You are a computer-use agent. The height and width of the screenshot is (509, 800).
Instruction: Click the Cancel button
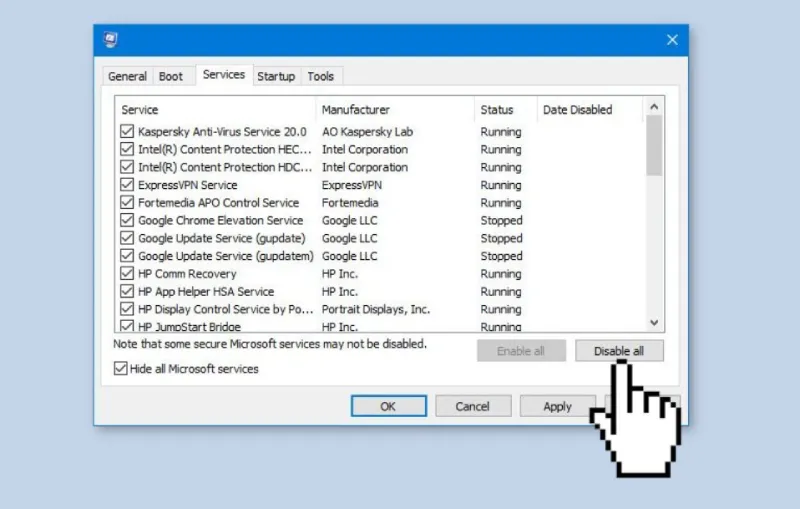(472, 406)
